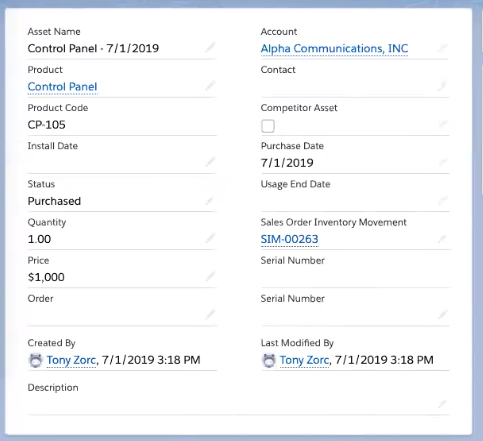Click Usage End Date pencil icon

coord(443,200)
